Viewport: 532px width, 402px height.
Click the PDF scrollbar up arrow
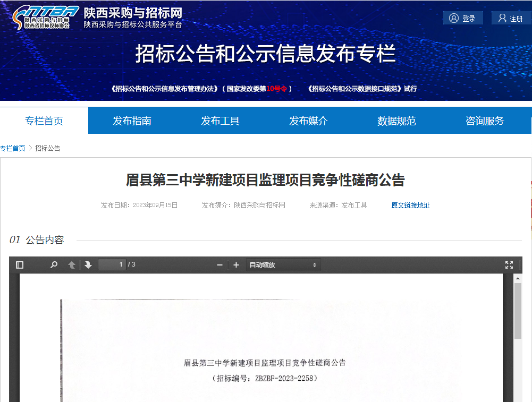(x=518, y=278)
